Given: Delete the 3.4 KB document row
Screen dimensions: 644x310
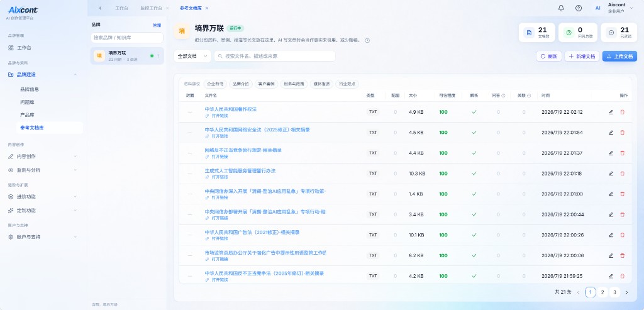Looking at the screenshot, I should tap(622, 214).
